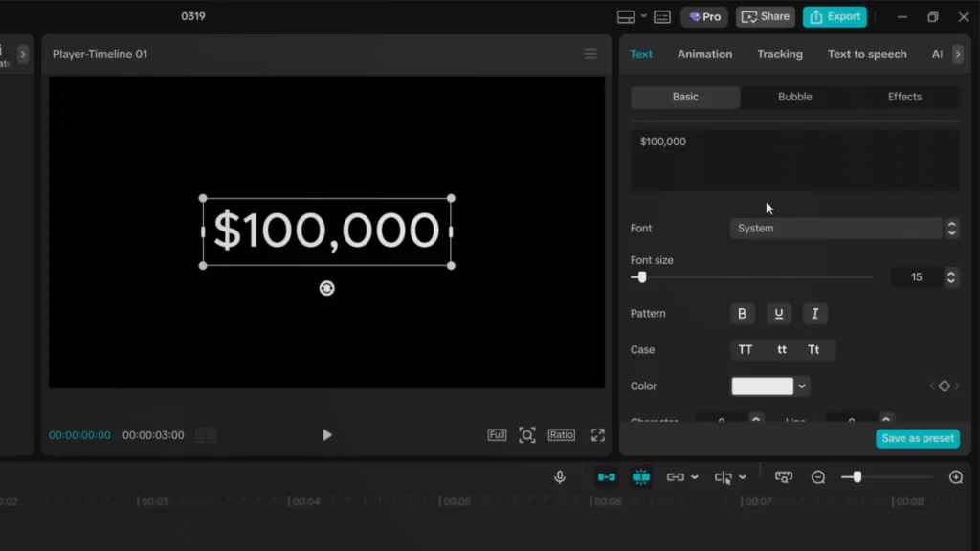Click the Export button
Image resolution: width=980 pixels, height=551 pixels.
[835, 16]
